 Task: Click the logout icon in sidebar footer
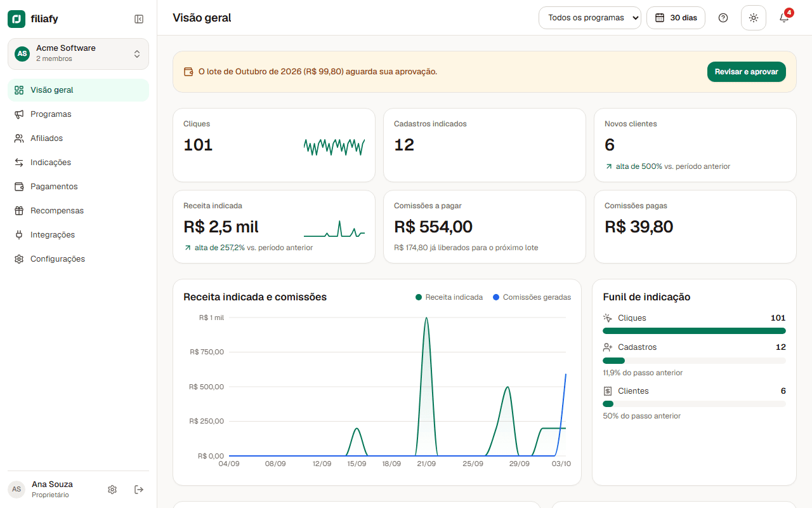tap(139, 490)
